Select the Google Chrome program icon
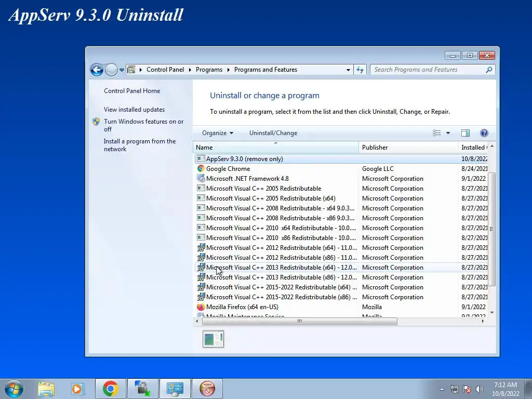 tap(201, 168)
